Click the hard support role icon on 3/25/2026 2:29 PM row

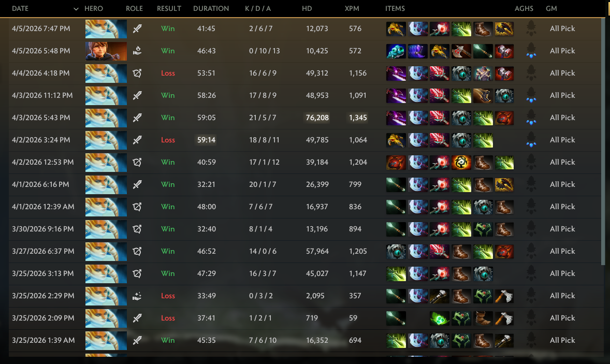point(137,296)
